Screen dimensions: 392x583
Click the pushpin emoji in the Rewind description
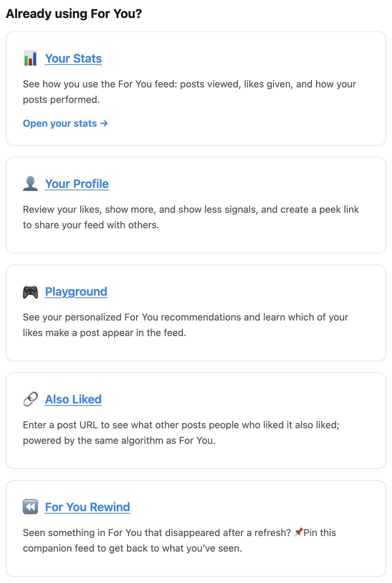click(x=298, y=532)
